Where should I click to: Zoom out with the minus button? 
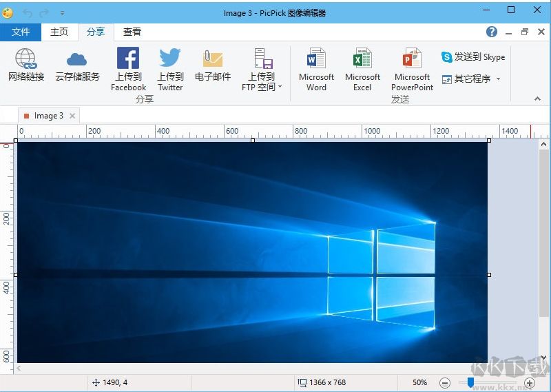tap(445, 382)
